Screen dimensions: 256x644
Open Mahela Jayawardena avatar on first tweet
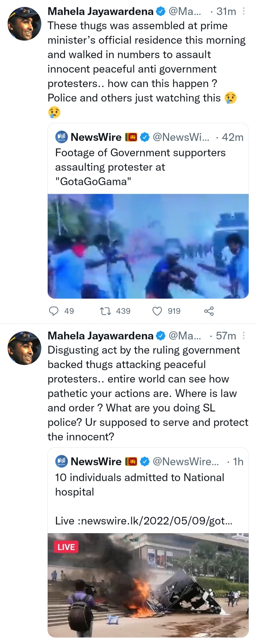click(24, 23)
